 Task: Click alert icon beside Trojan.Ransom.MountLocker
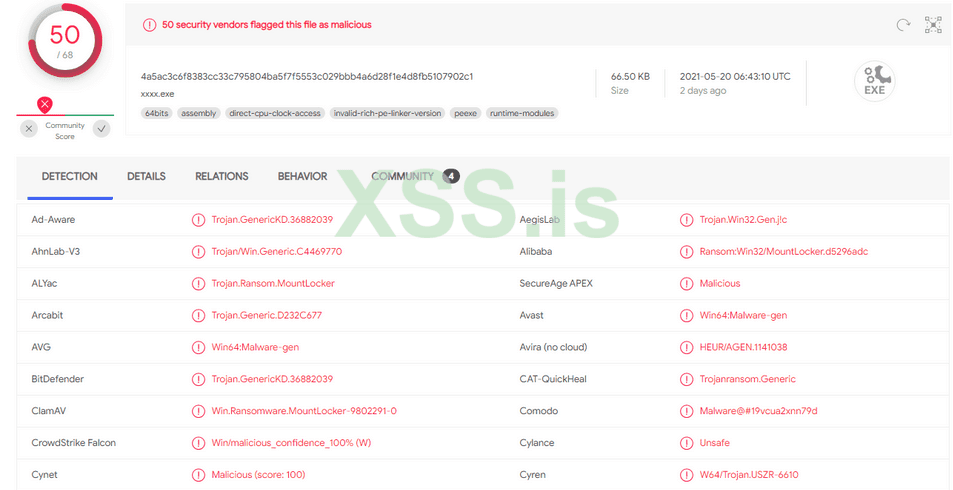[198, 283]
